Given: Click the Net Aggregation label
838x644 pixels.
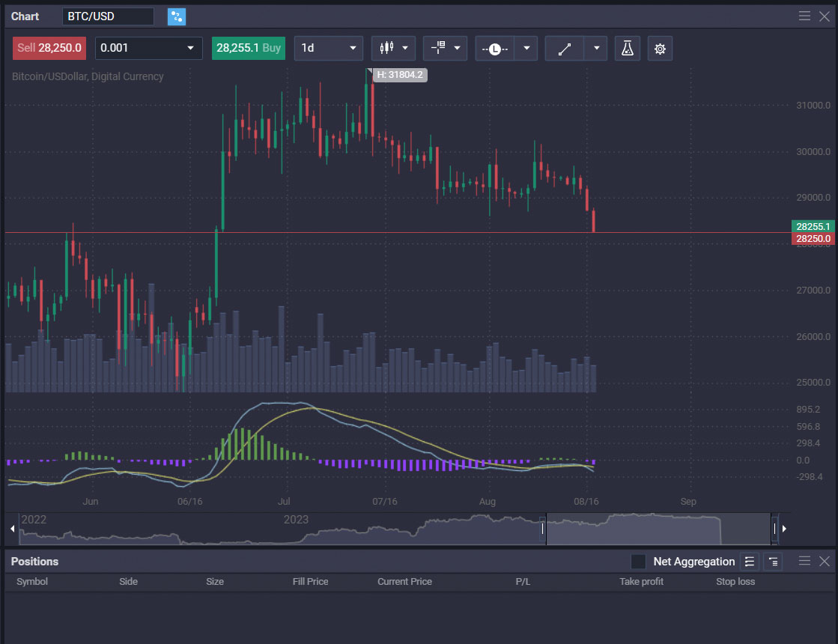Looking at the screenshot, I should [x=693, y=562].
